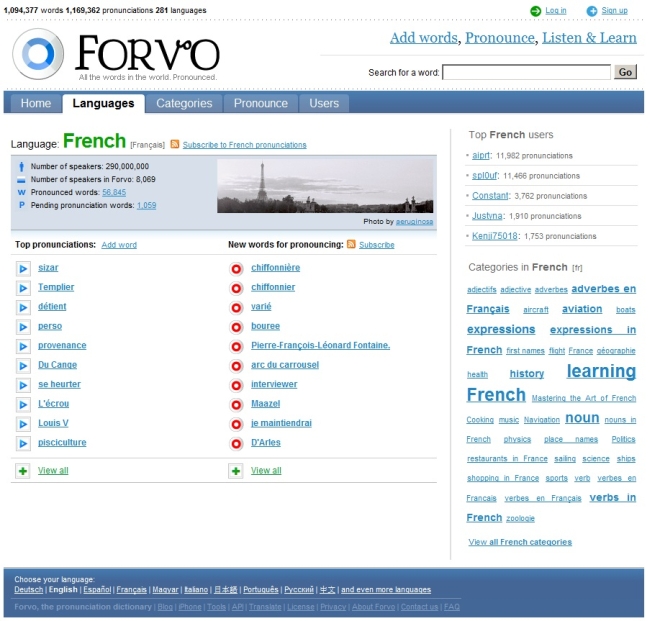
Task: Open the Home tab
Action: tap(36, 103)
